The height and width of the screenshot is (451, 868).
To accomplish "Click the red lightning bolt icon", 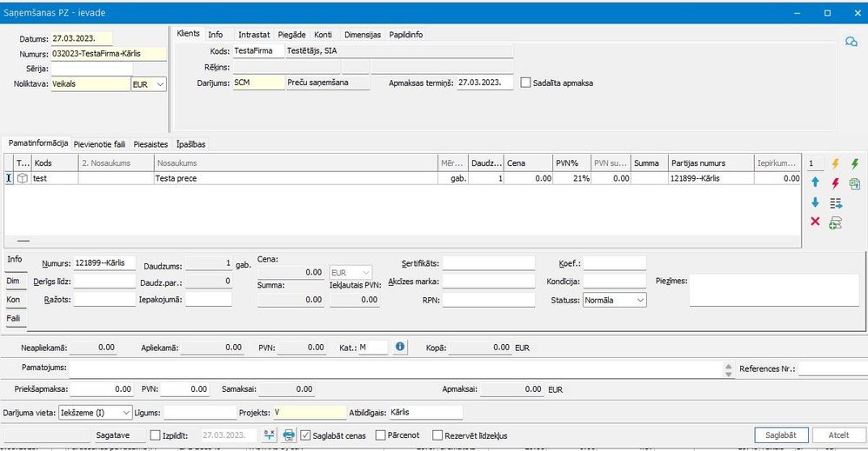I will tap(836, 183).
